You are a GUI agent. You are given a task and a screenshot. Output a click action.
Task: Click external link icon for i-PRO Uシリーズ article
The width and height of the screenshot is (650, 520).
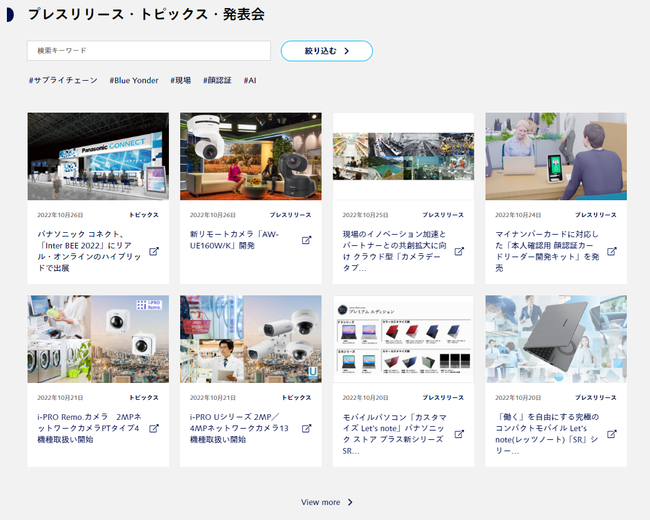tap(307, 428)
